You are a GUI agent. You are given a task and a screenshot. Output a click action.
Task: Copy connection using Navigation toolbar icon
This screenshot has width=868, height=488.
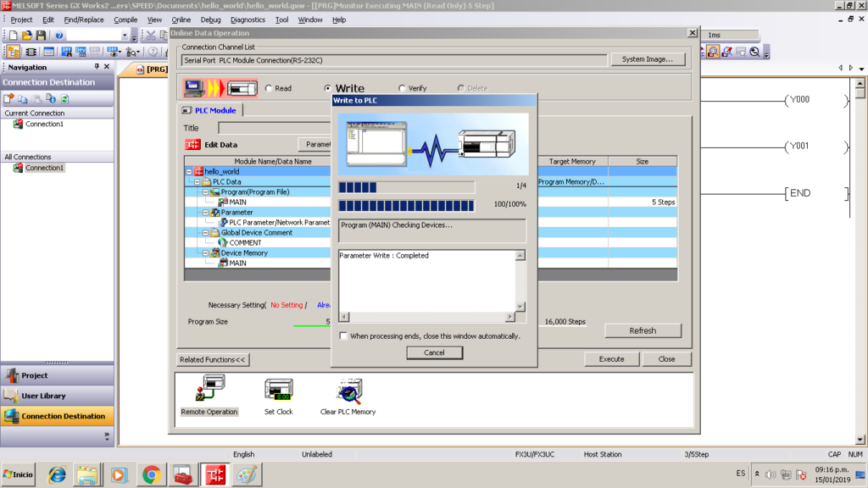click(23, 98)
